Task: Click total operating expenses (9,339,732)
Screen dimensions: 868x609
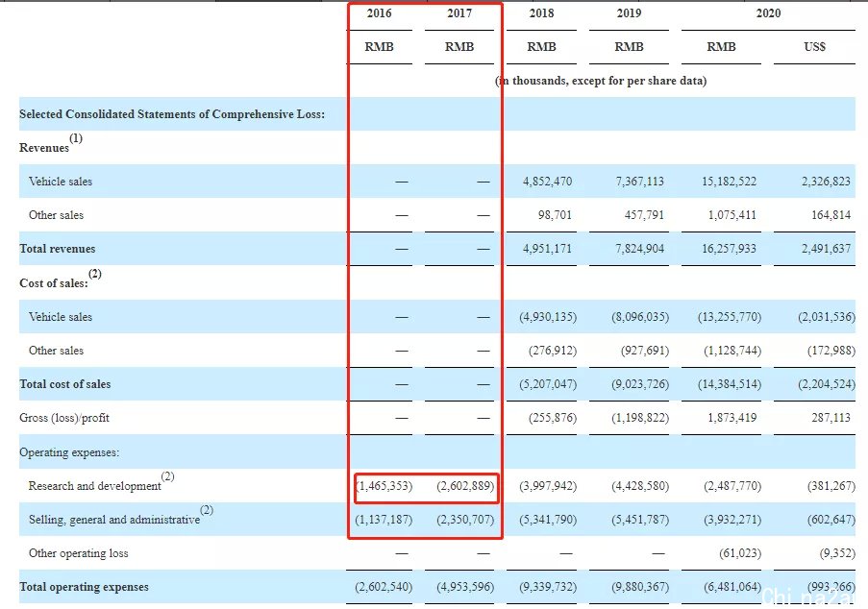Action: [548, 587]
